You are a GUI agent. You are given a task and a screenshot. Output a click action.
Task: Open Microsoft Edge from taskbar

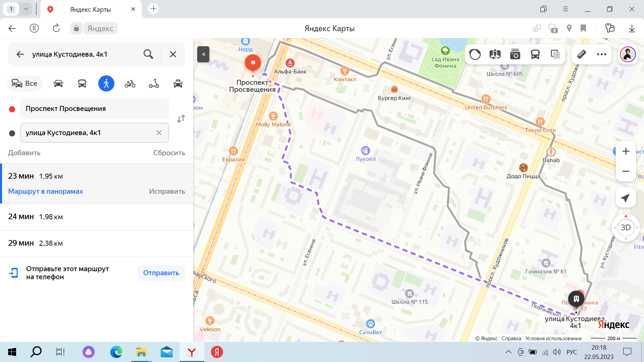point(116,352)
